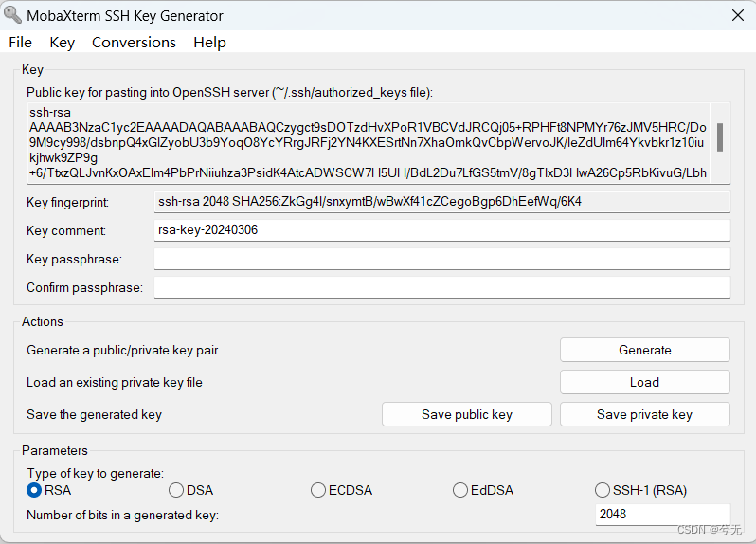Click the Confirm passphrase field

[442, 287]
